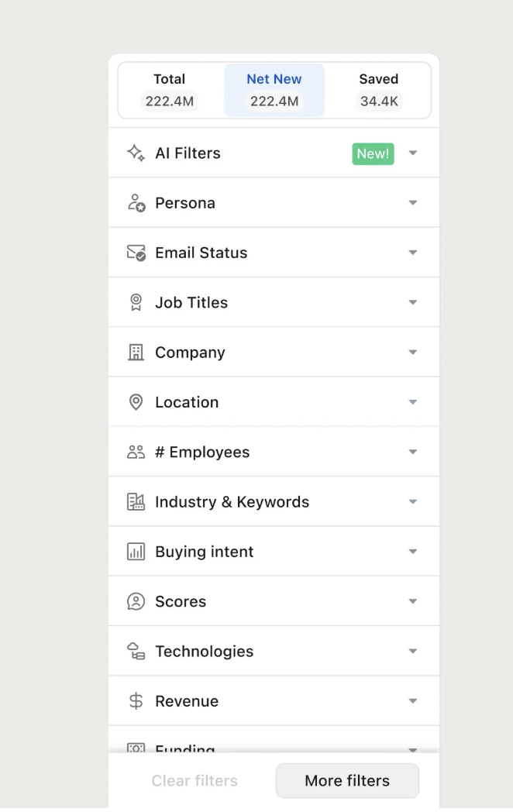
Task: Click the Clear filters button
Action: (195, 781)
